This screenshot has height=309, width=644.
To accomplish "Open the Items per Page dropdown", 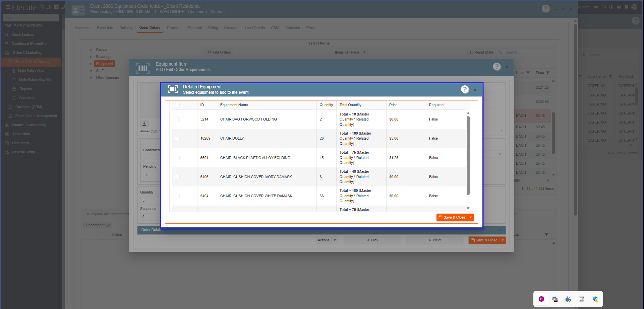I will (x=364, y=52).
